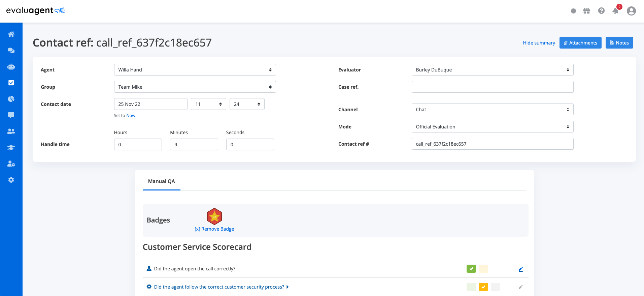This screenshot has height=296, width=644.
Task: Select grey option for security process question
Action: coord(496,287)
